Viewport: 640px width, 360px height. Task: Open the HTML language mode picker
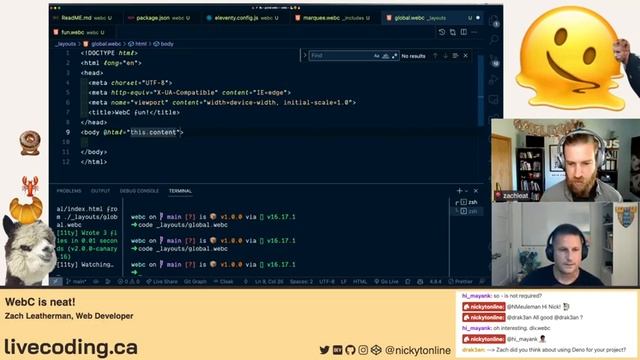point(360,282)
